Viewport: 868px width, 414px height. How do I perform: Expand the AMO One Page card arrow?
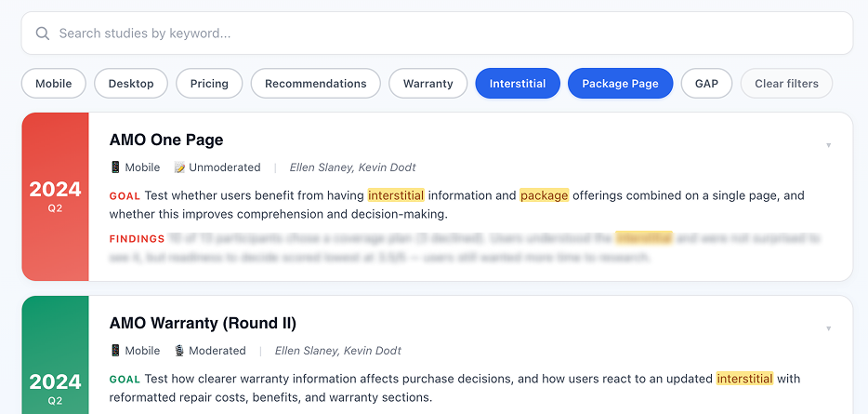[x=828, y=145]
